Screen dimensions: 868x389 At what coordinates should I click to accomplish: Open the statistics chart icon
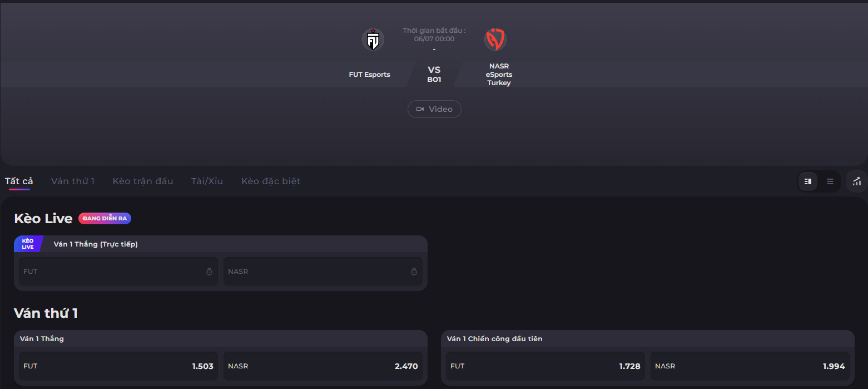point(857,181)
